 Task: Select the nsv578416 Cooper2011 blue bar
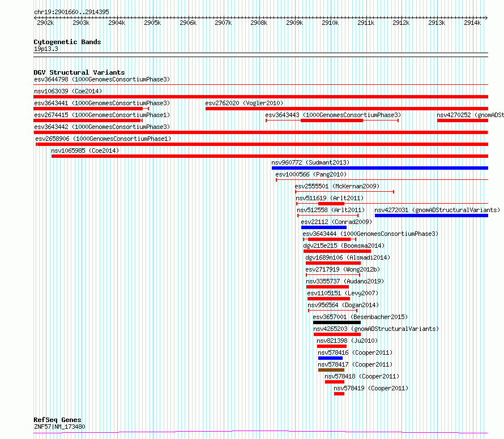click(330, 358)
